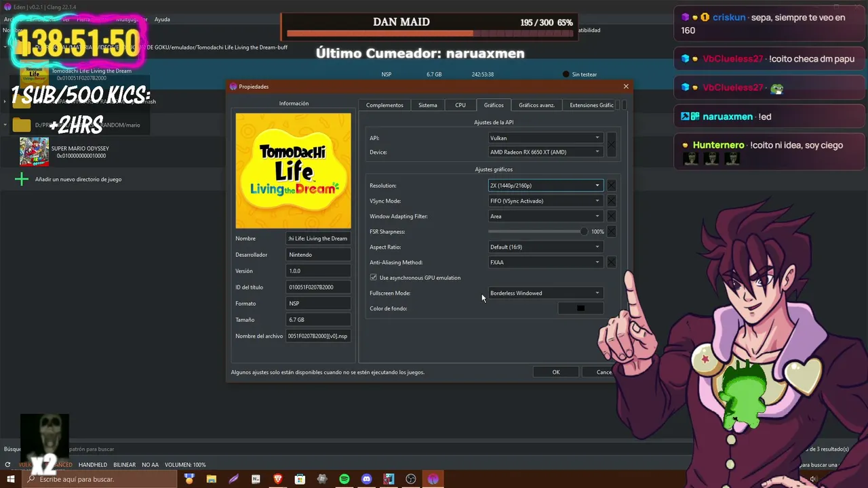This screenshot has height=488, width=868.
Task: Open Microsoft Store from the taskbar
Action: [x=300, y=479]
